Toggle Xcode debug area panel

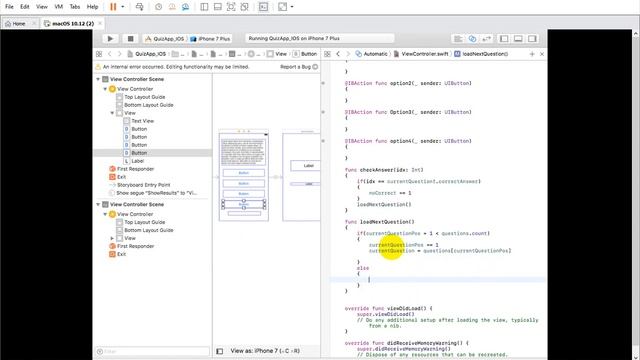518,39
